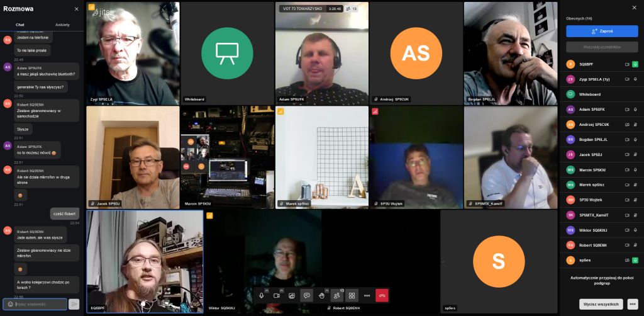
Task: Switch the tile view grid layout
Action: pyautogui.click(x=352, y=295)
